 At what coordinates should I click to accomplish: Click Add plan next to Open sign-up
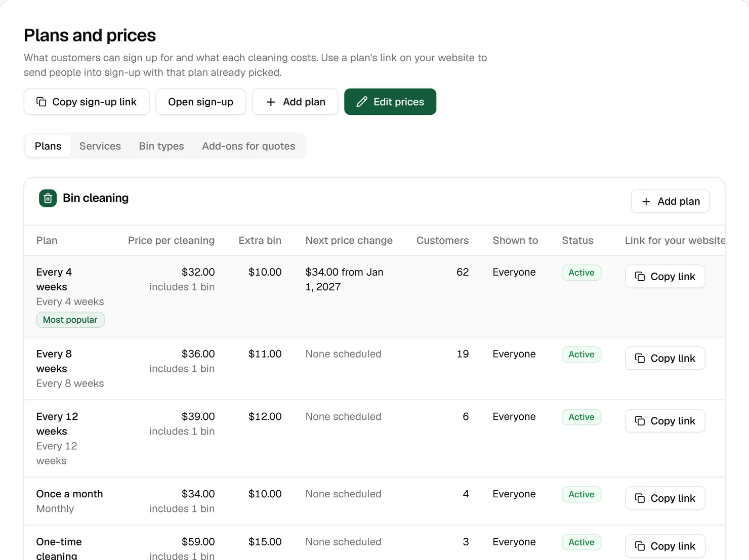[x=295, y=102]
